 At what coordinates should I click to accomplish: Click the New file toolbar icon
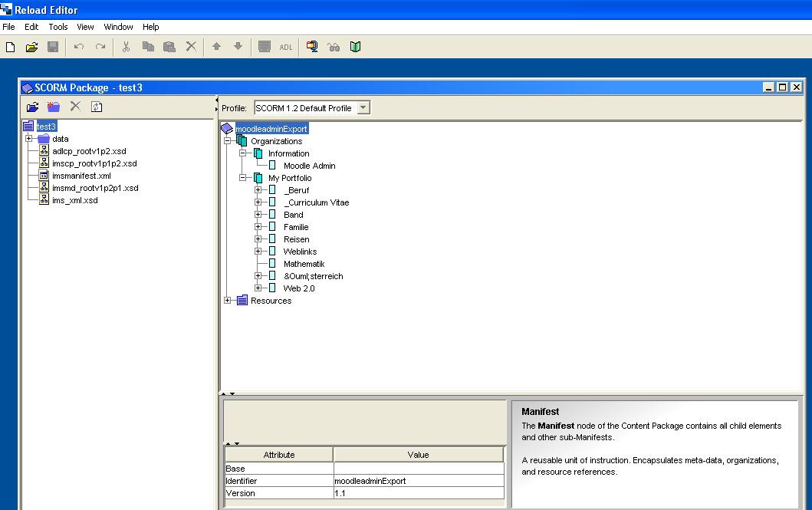[x=11, y=47]
